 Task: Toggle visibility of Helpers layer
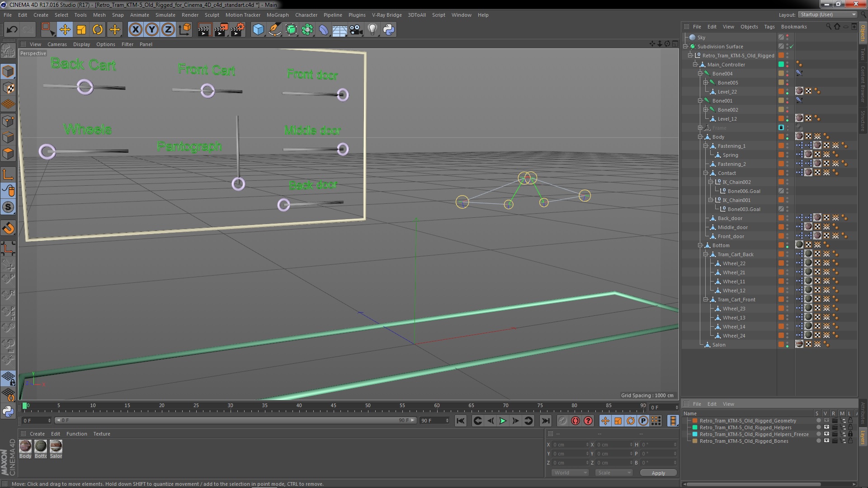[826, 427]
